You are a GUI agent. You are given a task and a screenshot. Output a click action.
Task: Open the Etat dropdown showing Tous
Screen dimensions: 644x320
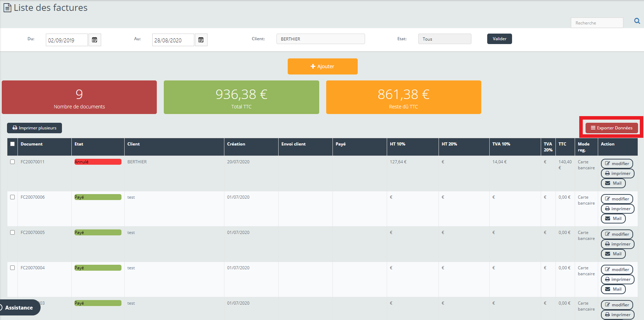coord(444,39)
